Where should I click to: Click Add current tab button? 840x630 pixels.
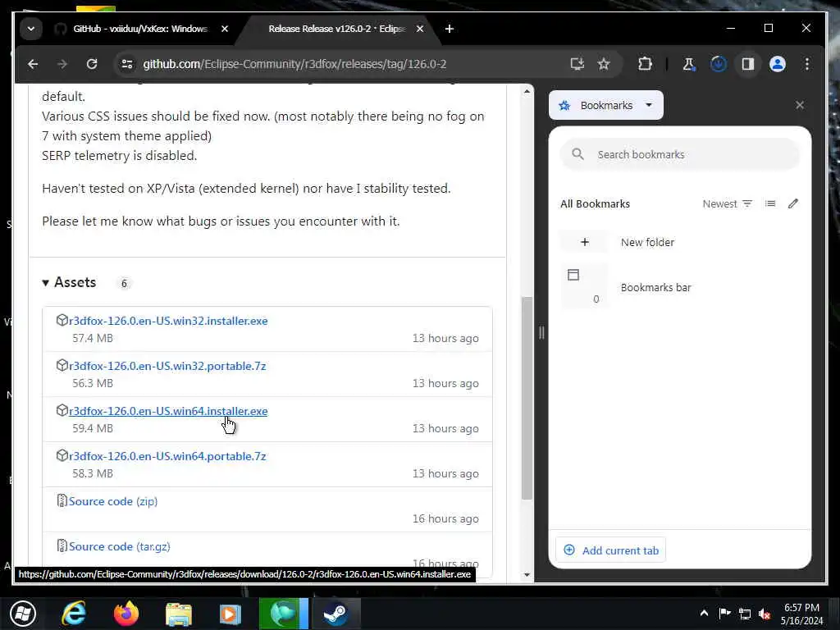click(610, 550)
